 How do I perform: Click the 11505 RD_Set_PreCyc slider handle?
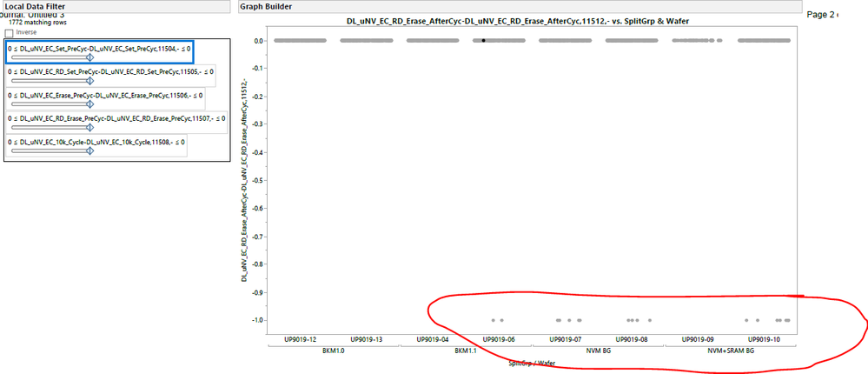point(89,80)
